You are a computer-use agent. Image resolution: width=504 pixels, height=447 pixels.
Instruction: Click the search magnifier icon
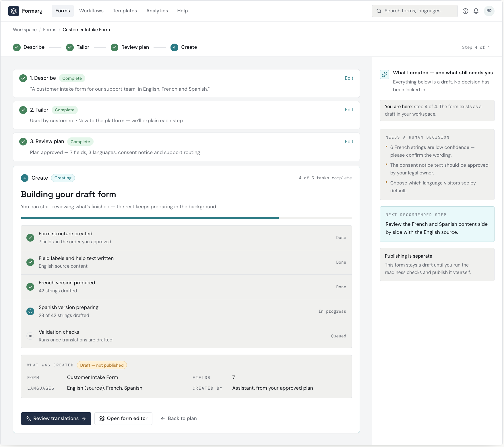[x=379, y=11]
